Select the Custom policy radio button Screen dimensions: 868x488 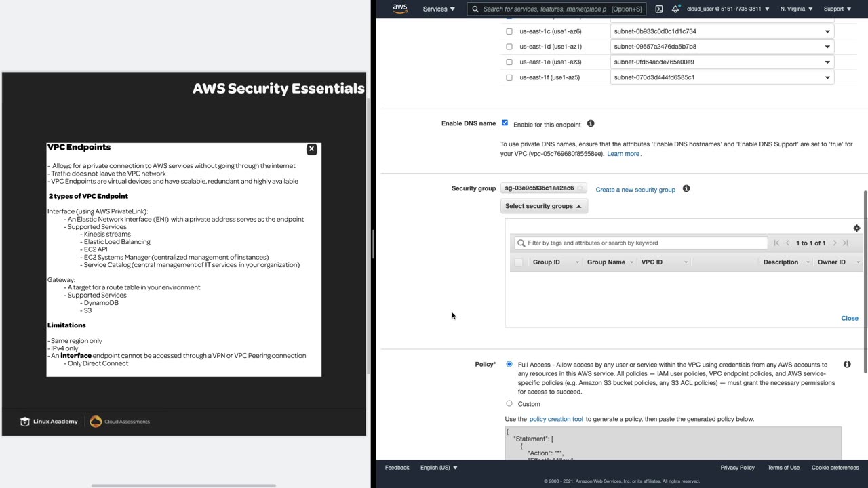click(x=509, y=403)
